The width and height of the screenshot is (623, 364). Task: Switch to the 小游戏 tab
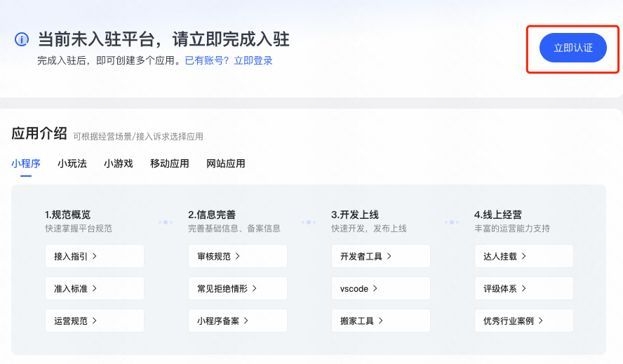pos(119,163)
